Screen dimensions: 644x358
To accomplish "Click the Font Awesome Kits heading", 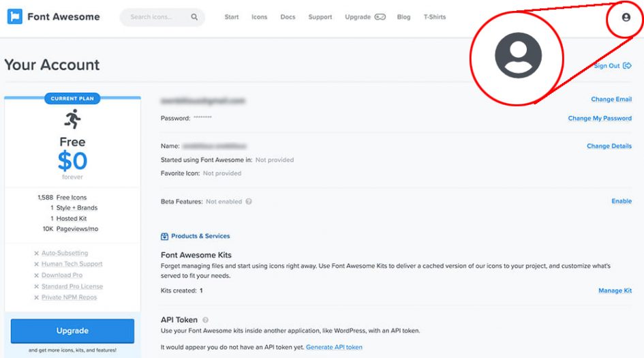I will (x=196, y=255).
